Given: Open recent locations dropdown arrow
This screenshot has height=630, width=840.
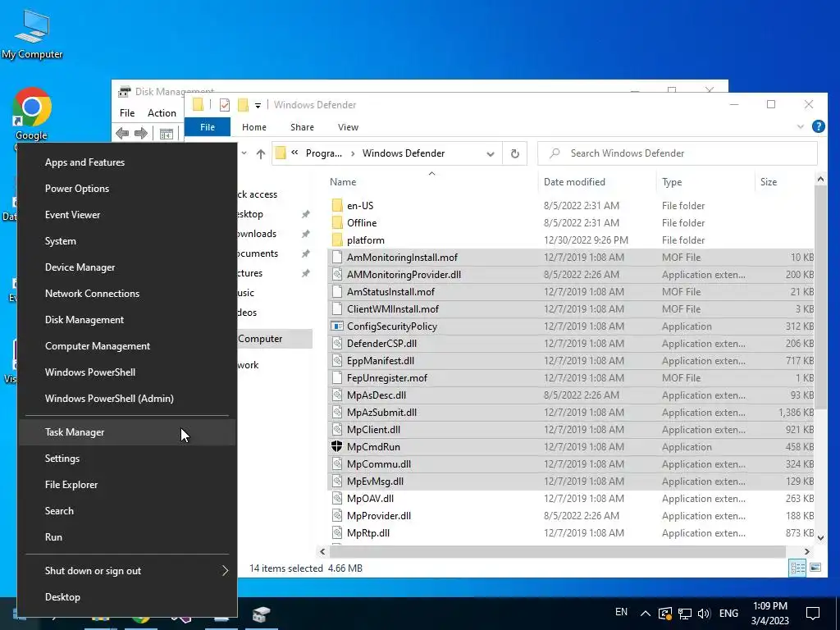Looking at the screenshot, I should (244, 153).
